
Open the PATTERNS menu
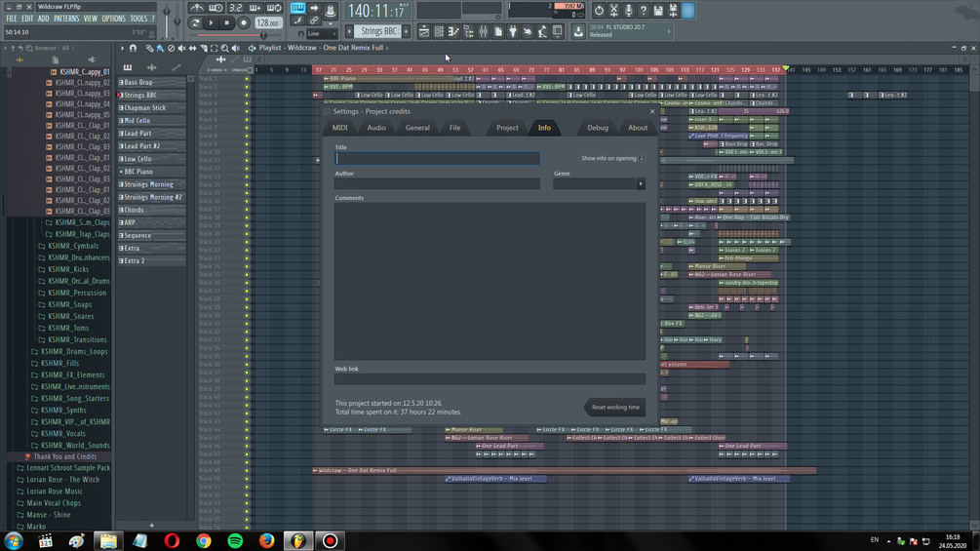point(66,19)
